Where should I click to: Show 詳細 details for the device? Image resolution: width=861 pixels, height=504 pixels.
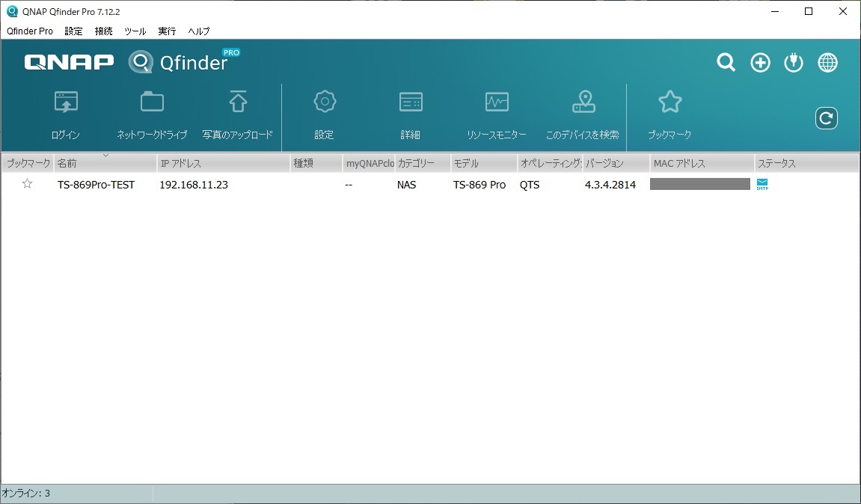click(411, 102)
